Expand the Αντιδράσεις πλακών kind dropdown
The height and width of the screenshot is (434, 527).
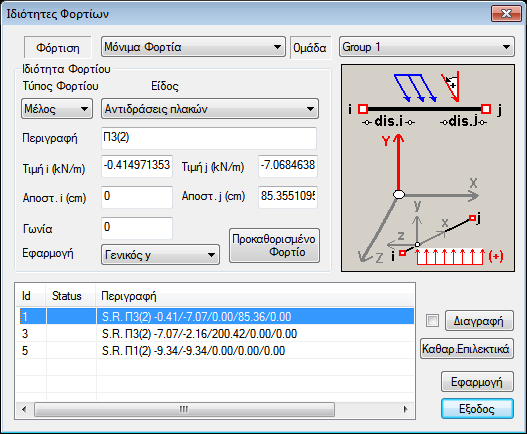tap(210, 109)
